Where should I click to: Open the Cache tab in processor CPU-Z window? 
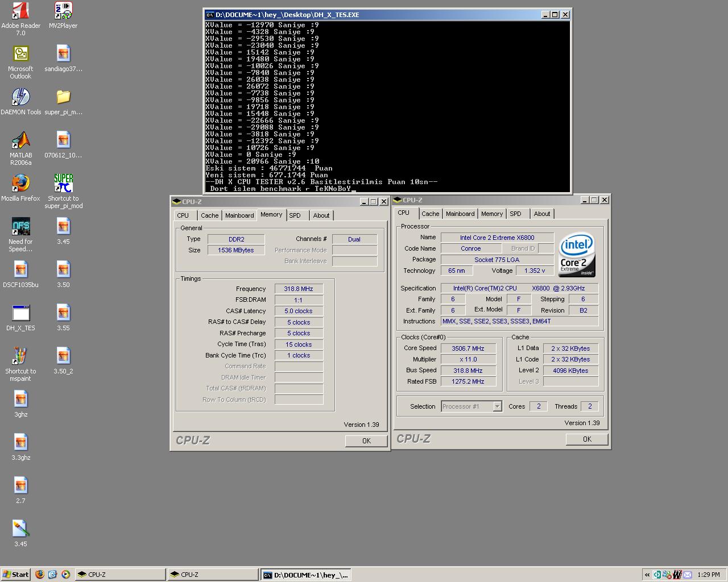tap(431, 214)
